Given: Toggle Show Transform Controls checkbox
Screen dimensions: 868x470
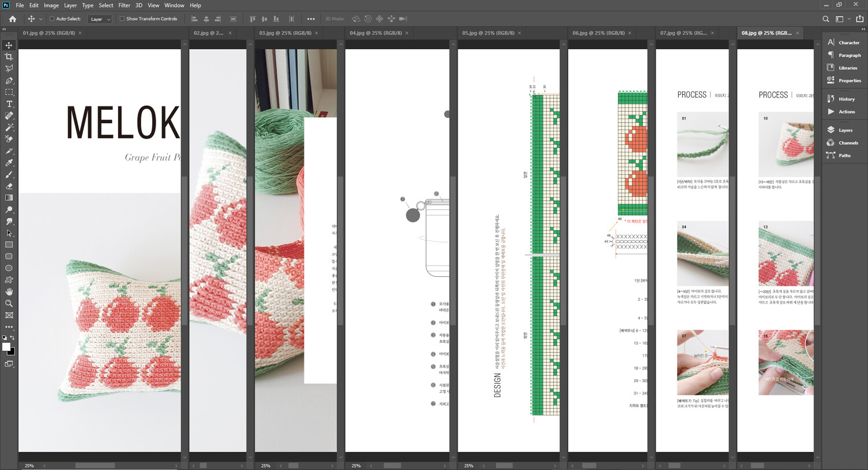Looking at the screenshot, I should pos(122,19).
